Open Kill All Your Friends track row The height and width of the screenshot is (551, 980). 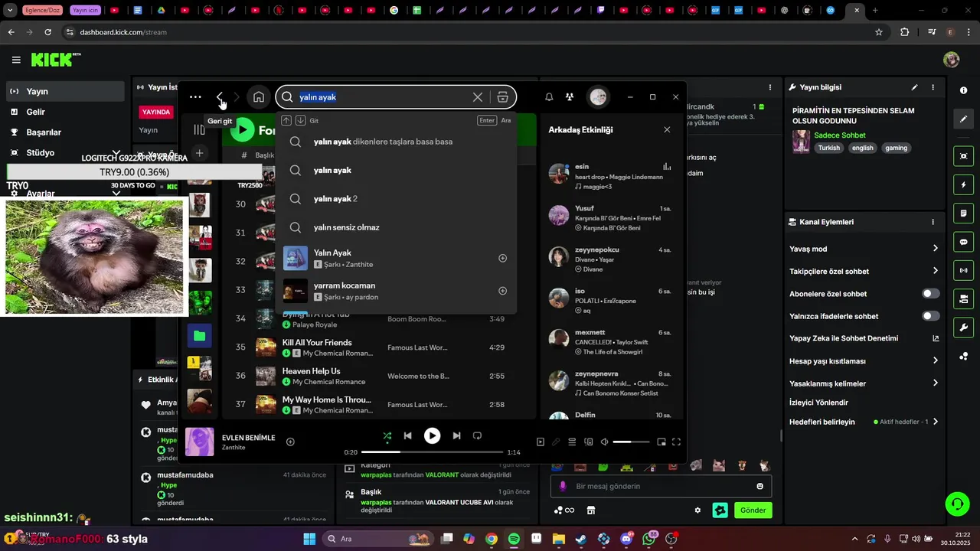[378, 347]
